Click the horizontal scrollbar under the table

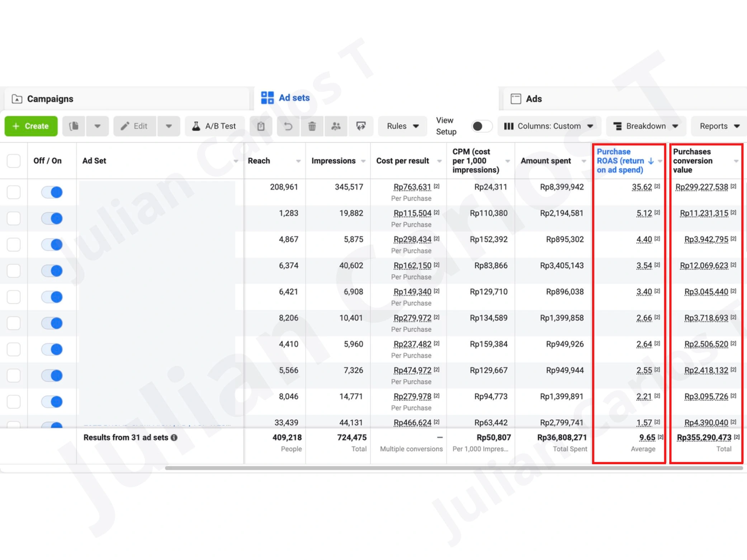coord(454,468)
